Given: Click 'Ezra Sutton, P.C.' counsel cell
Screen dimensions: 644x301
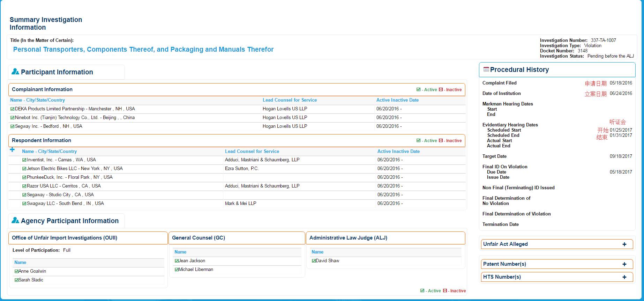Looking at the screenshot, I should point(242,169).
